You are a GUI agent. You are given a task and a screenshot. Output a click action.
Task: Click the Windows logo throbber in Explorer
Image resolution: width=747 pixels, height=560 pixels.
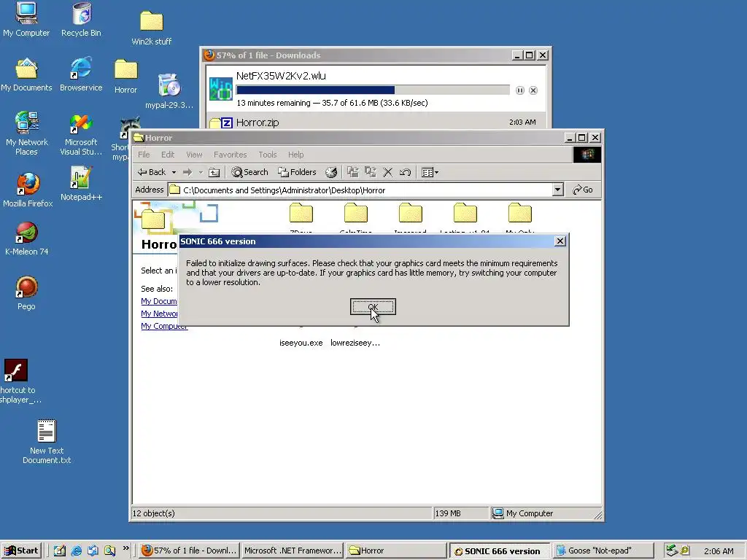587,155
